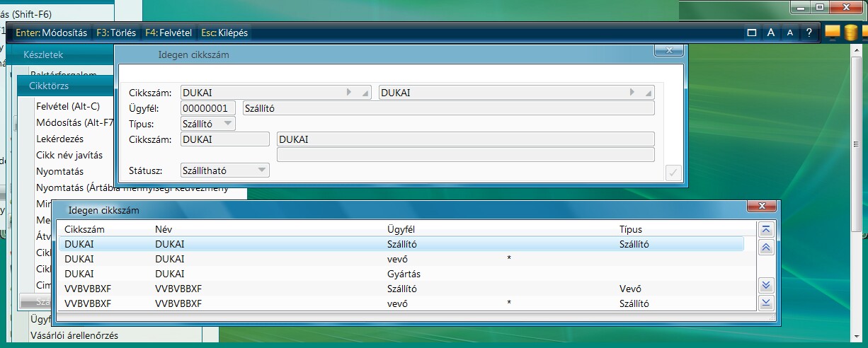Image resolution: width=868 pixels, height=348 pixels.
Task: Click the small A font-size icon
Action: (x=790, y=33)
